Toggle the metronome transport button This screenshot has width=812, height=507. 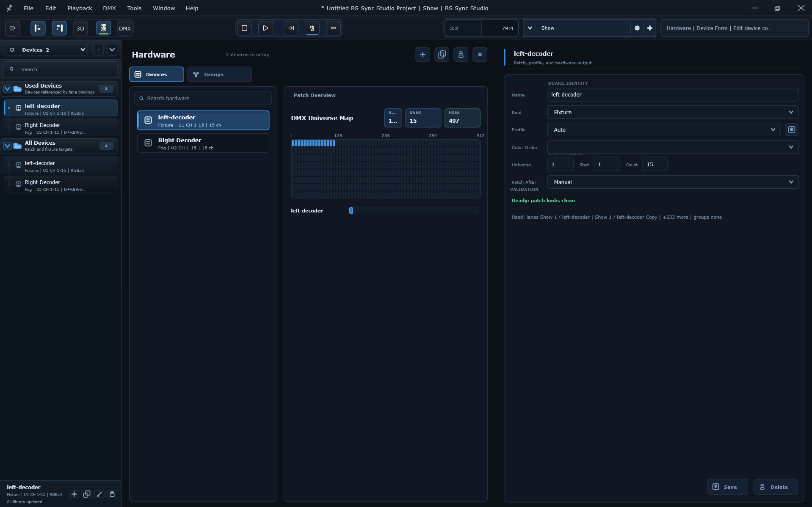[x=312, y=28]
